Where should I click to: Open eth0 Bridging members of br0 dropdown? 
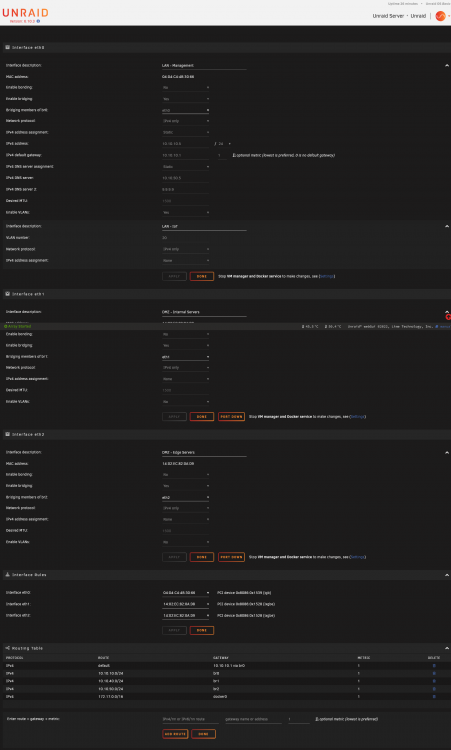[186, 110]
